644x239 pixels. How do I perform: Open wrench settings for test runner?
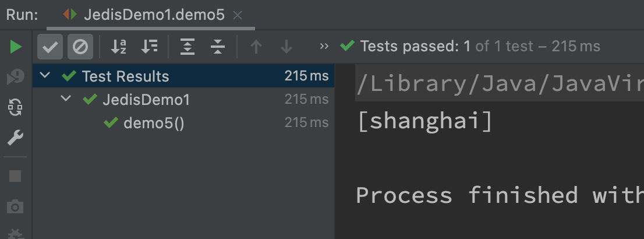16,138
